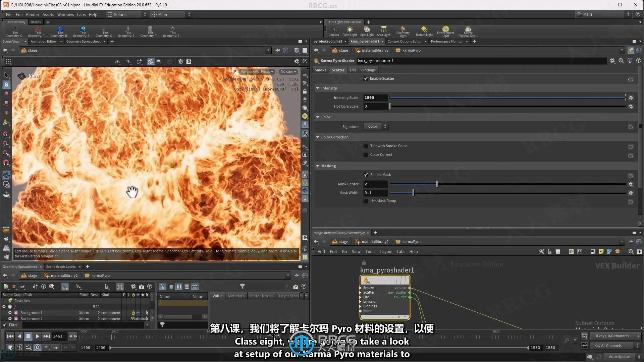Switch to the Bindings tab
This screenshot has width=644, height=362.
tap(368, 70)
